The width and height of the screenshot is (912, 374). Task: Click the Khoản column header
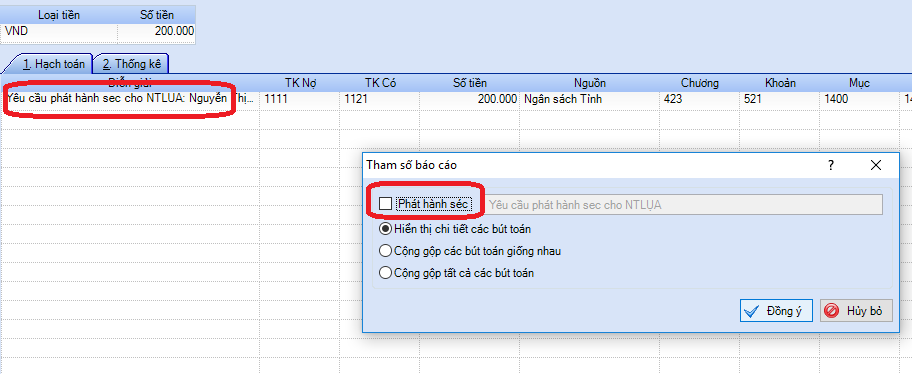pos(781,83)
